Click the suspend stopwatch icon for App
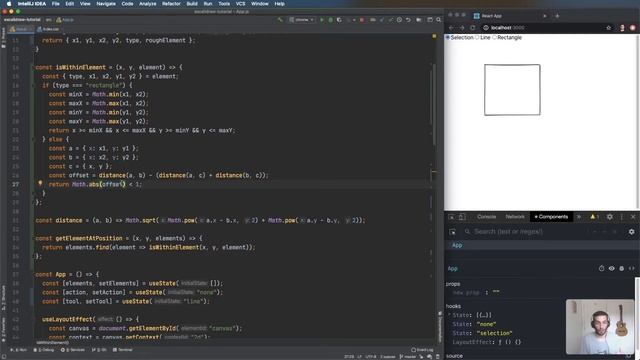The width and height of the screenshot is (640, 360). point(601,269)
